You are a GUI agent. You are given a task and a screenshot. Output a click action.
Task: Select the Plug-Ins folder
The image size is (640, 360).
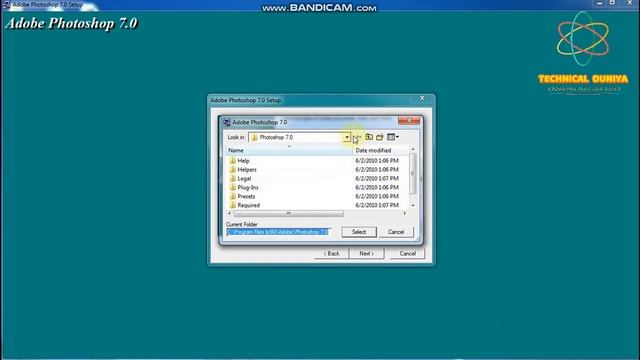point(248,188)
